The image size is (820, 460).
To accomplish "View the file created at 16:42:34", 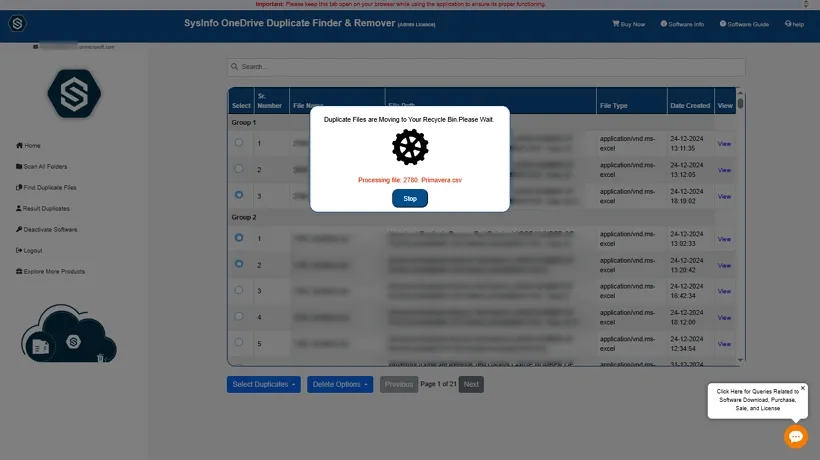I will point(724,292).
